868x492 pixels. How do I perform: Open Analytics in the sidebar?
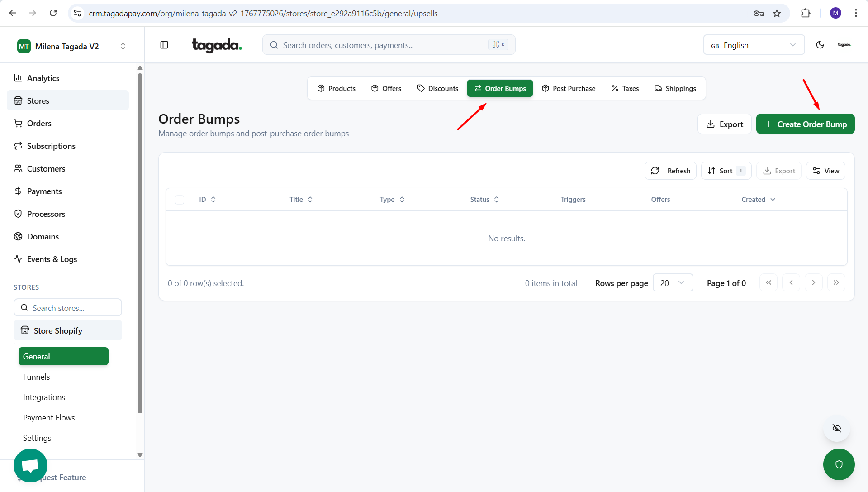click(43, 78)
